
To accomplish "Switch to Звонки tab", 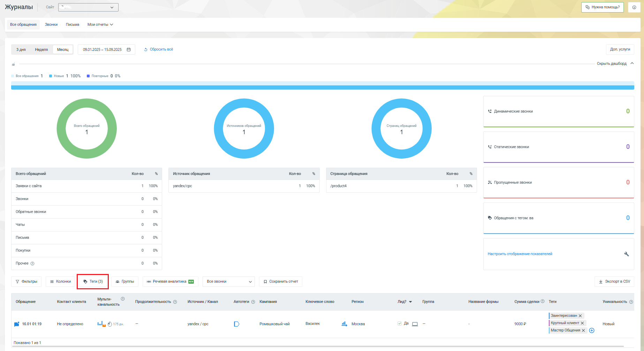I will click(51, 25).
